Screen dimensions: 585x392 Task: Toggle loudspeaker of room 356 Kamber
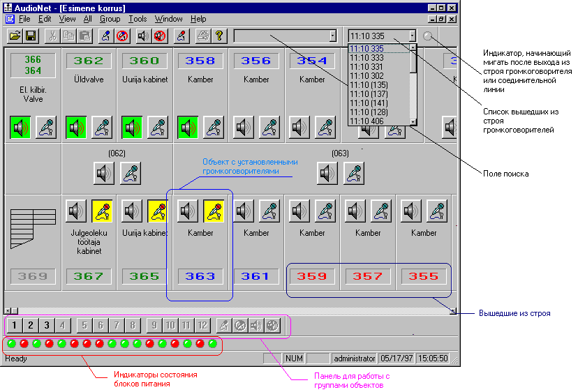pyautogui.click(x=244, y=128)
